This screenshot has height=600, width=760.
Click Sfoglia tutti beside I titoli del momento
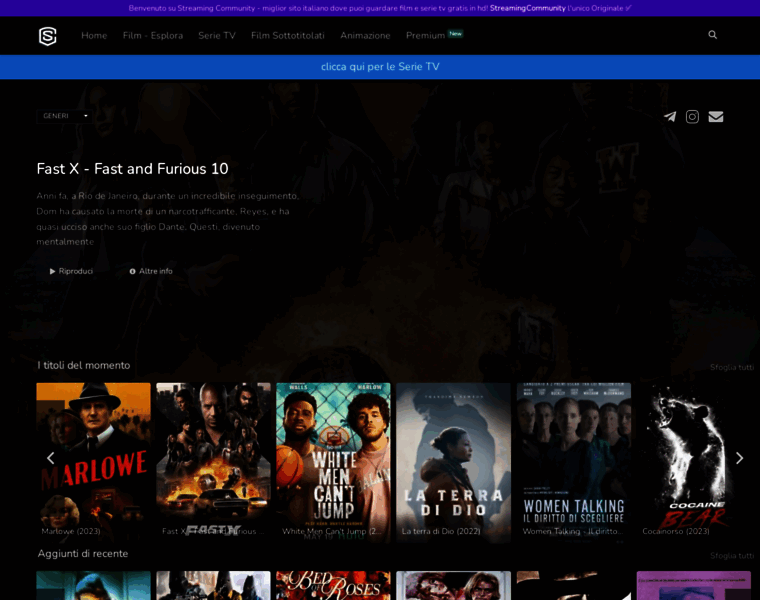point(732,367)
